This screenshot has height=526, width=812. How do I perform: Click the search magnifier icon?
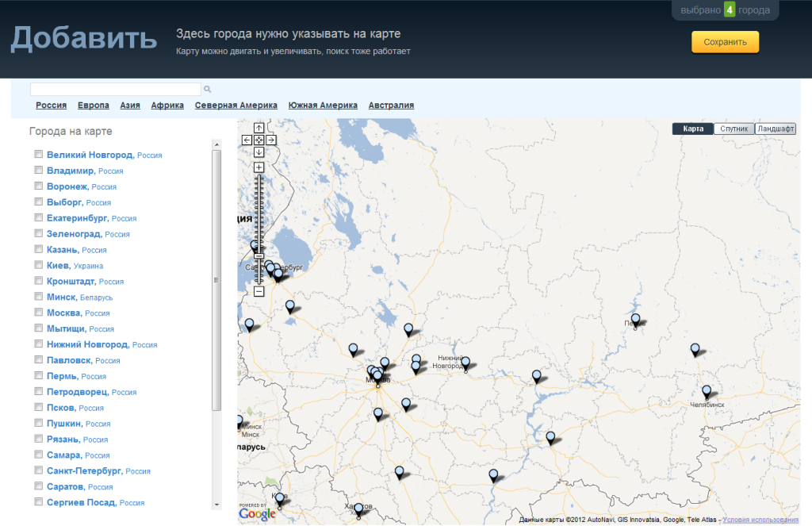[208, 90]
